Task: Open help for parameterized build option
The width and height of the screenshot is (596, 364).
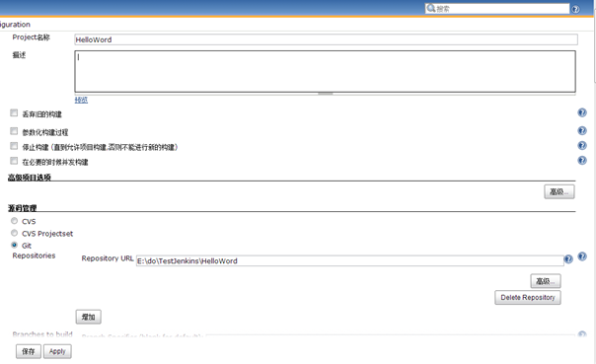Action: 582,131
